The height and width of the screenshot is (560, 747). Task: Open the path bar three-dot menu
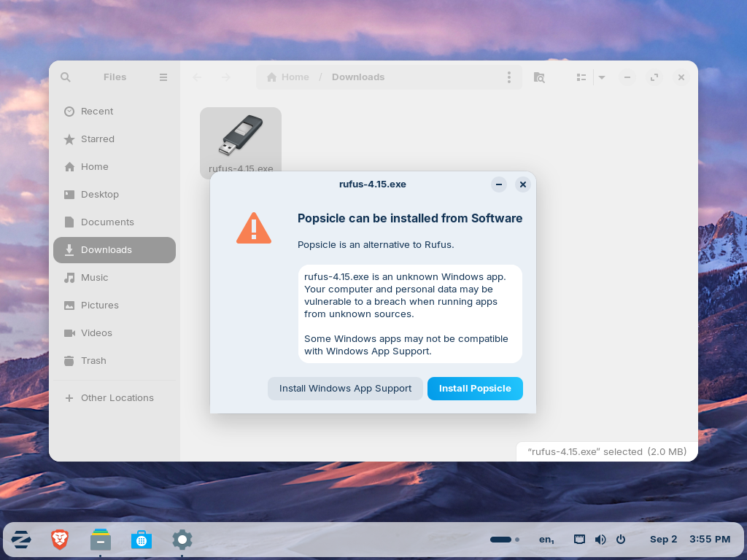click(508, 77)
